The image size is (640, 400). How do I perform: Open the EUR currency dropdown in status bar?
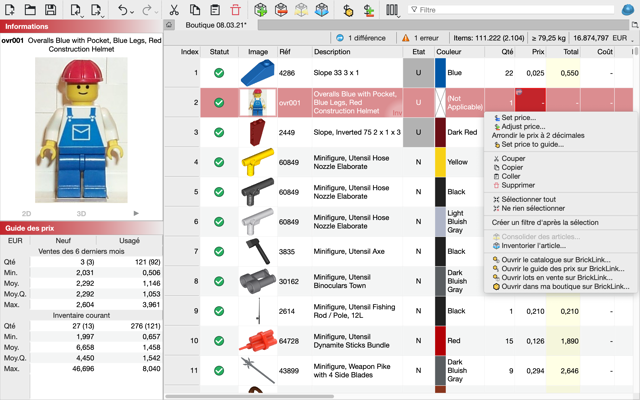[x=623, y=38]
